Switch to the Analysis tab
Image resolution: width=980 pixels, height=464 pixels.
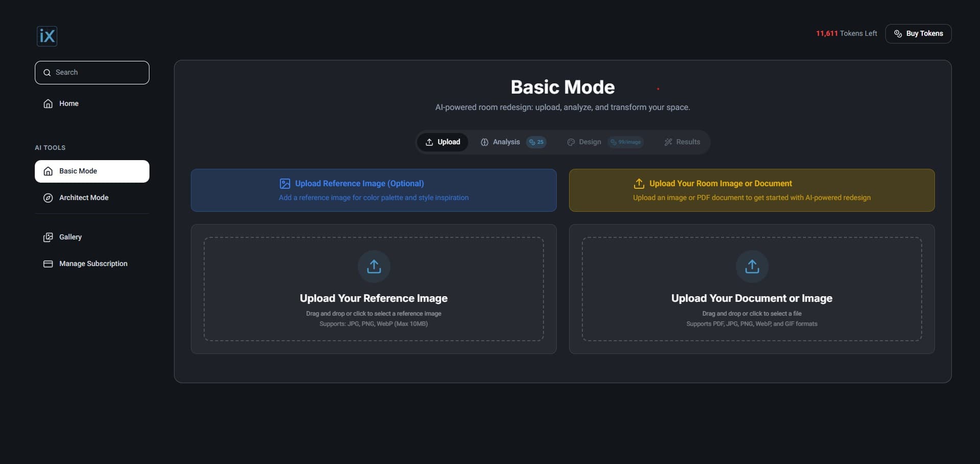(506, 142)
